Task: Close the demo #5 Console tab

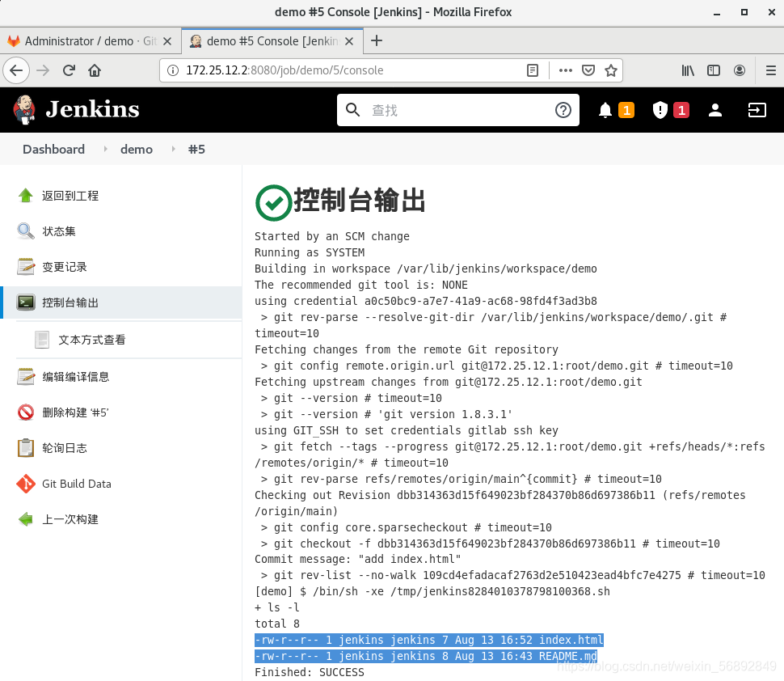Action: point(349,41)
